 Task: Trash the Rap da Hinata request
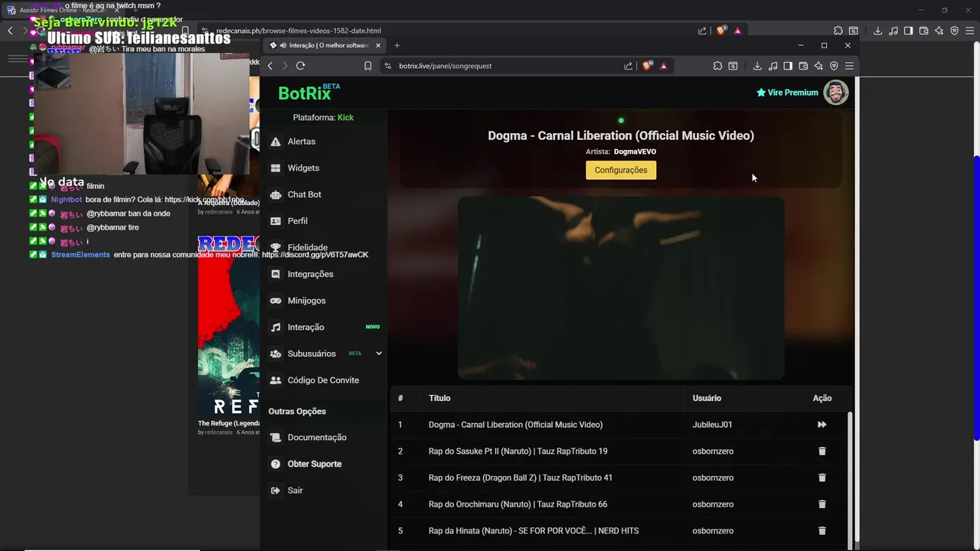tap(822, 531)
